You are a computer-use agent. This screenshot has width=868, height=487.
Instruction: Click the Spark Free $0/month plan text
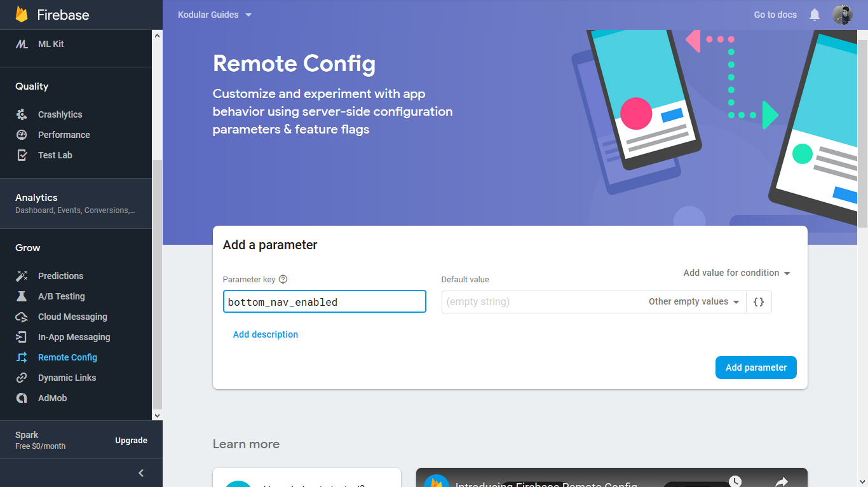[x=41, y=441]
